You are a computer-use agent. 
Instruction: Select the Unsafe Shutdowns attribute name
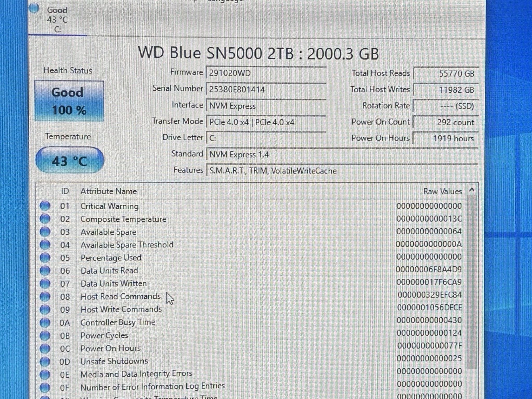point(114,361)
